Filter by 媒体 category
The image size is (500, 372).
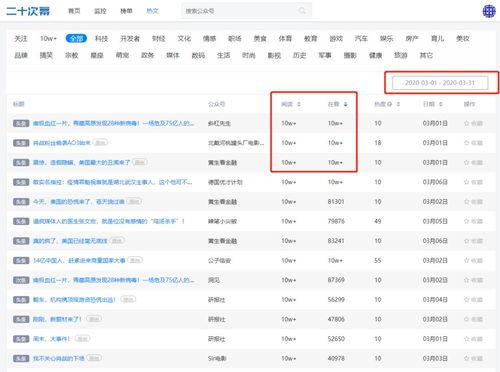click(173, 55)
